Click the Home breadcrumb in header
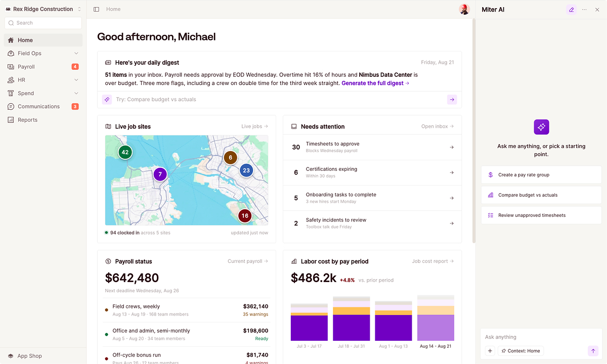This screenshot has width=607, height=364. click(x=113, y=9)
